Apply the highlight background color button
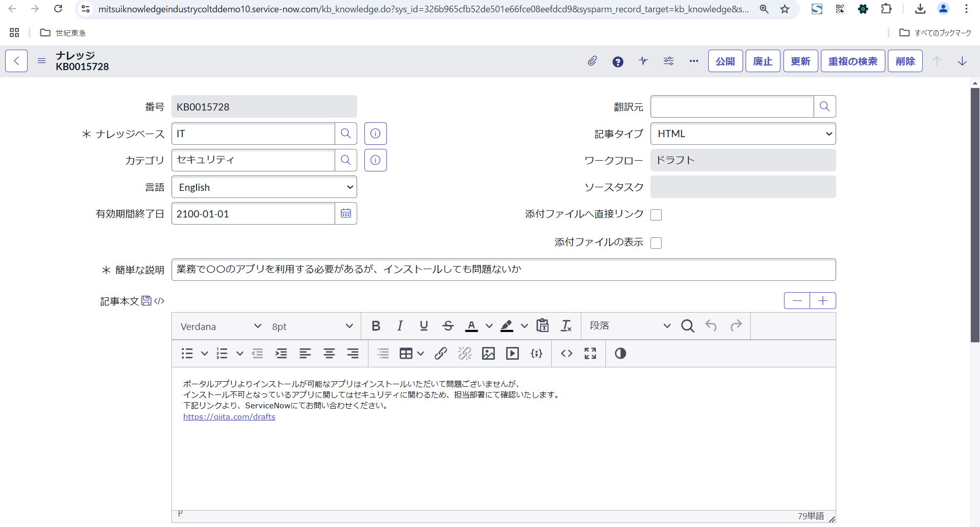The height and width of the screenshot is (527, 980). [x=507, y=326]
